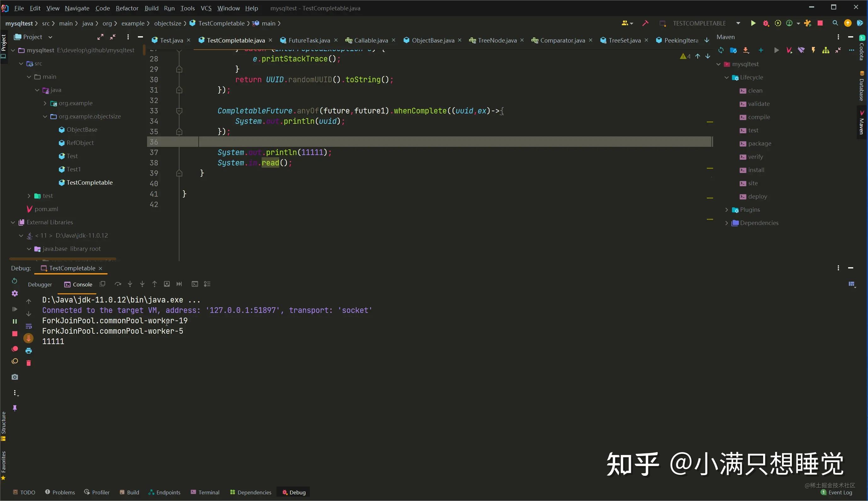Reload all Maven projects
868x501 pixels.
pos(721,50)
